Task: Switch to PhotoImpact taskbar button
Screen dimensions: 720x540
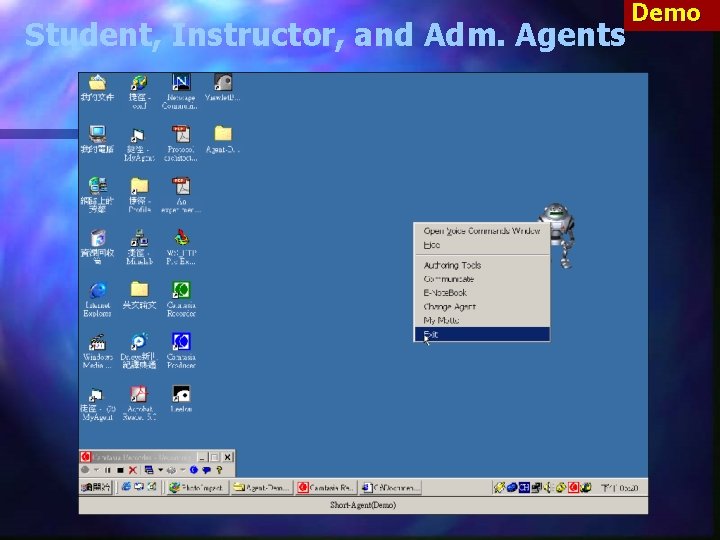Action: pyautogui.click(x=197, y=488)
